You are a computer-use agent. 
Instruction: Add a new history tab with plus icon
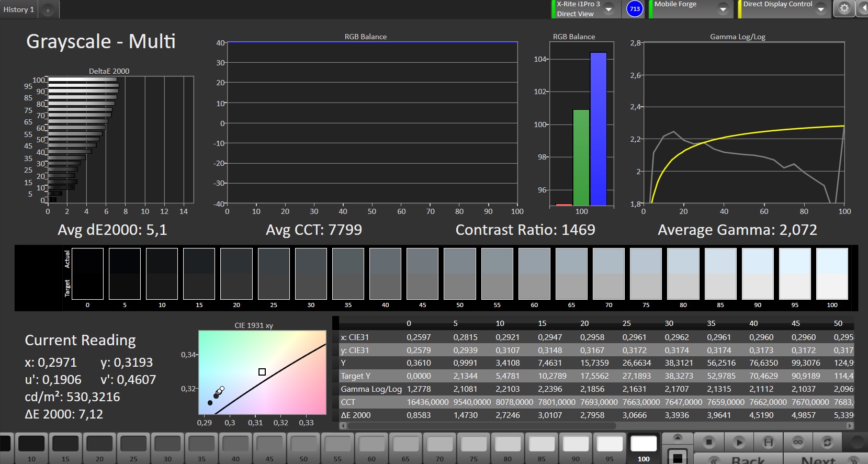[x=48, y=10]
